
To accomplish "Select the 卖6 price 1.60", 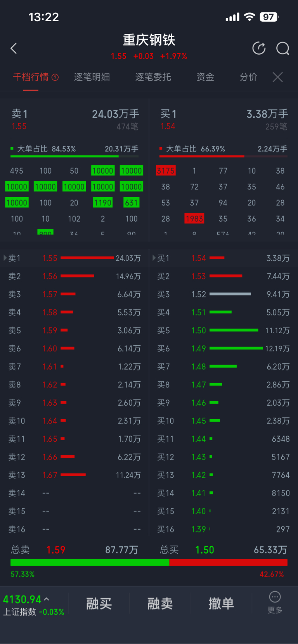I will tap(50, 349).
